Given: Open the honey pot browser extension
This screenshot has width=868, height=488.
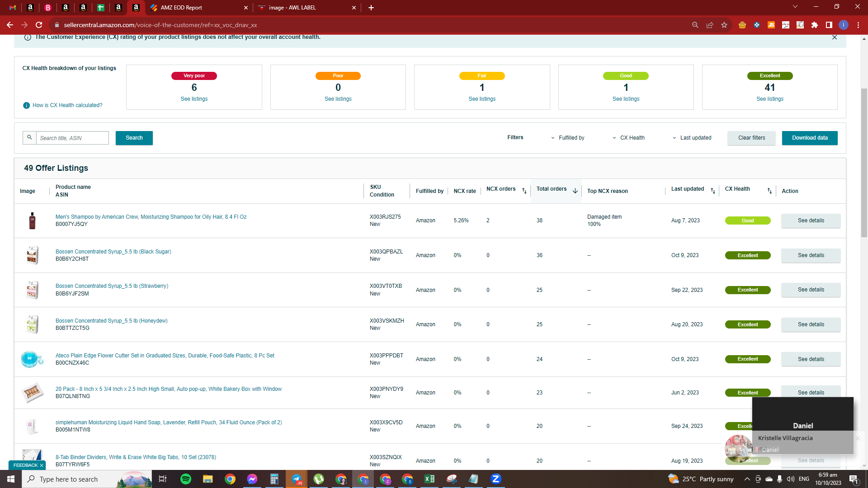Looking at the screenshot, I should 742,25.
